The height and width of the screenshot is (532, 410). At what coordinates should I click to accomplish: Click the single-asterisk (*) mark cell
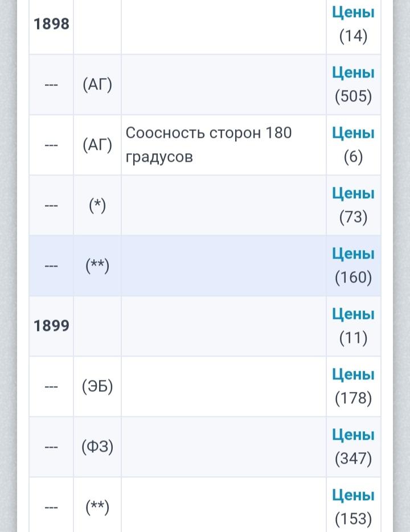click(x=97, y=205)
